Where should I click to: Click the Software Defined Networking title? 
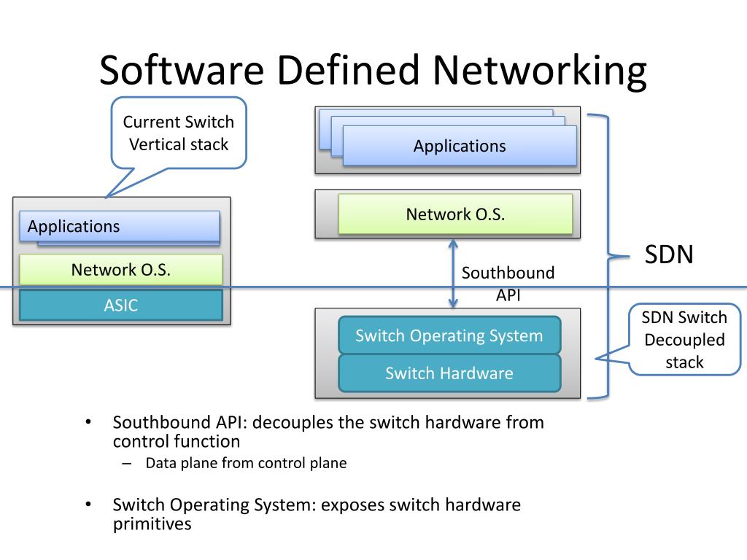pos(373,70)
